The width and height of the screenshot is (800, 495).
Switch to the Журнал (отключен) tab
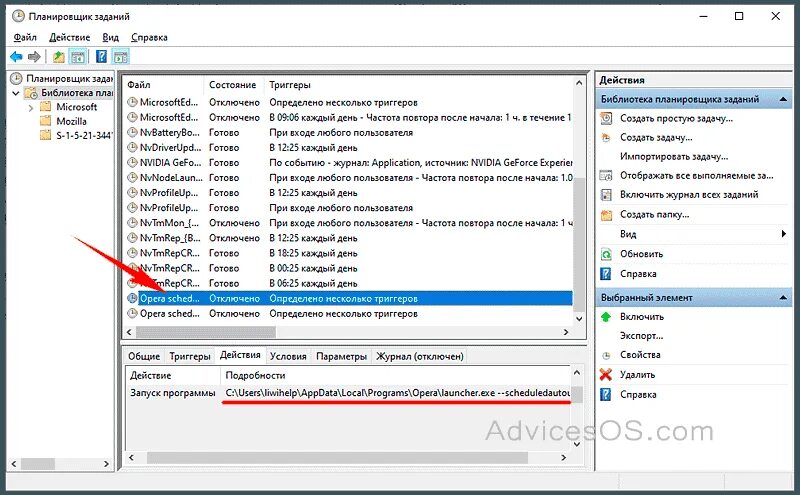pyautogui.click(x=419, y=356)
